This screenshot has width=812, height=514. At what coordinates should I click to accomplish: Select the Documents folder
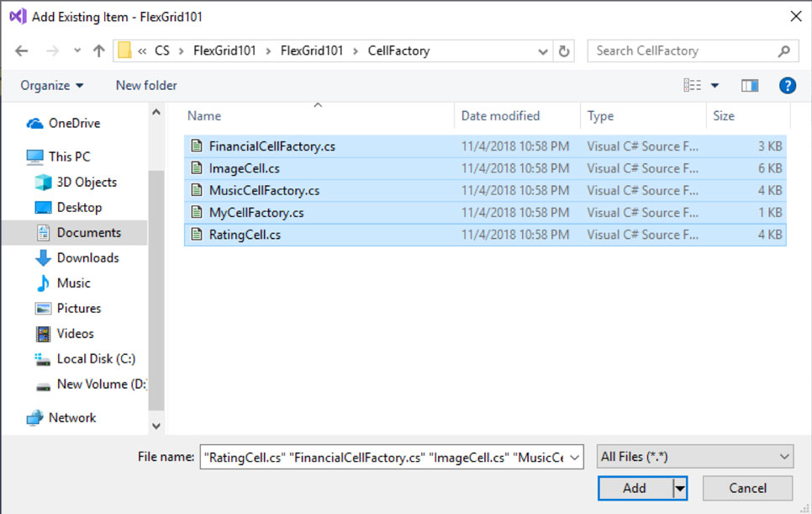click(75, 233)
